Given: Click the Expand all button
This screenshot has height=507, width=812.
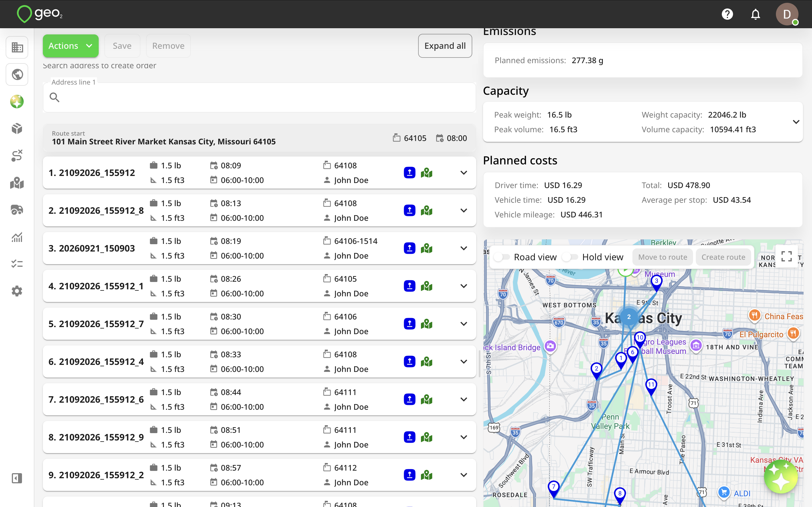Looking at the screenshot, I should [x=445, y=46].
